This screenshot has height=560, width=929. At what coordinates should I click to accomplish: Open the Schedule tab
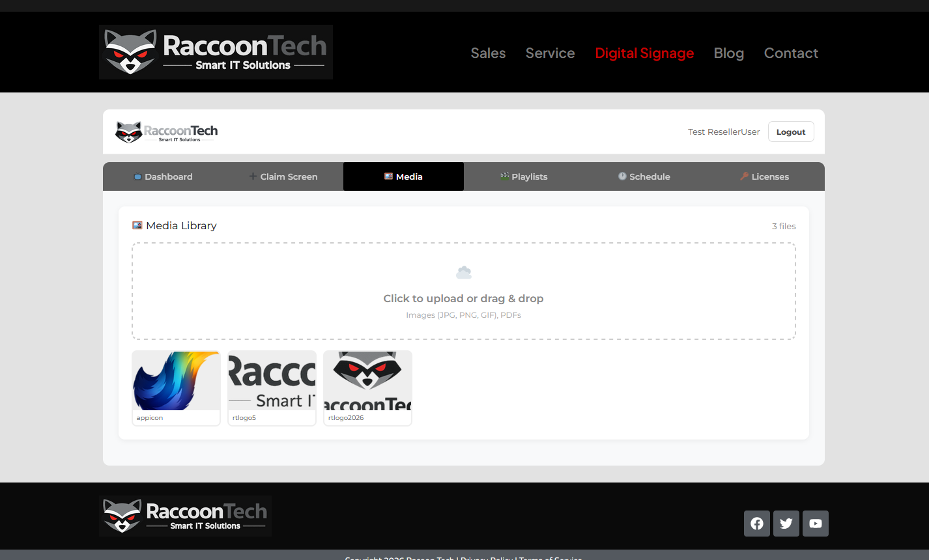644,176
